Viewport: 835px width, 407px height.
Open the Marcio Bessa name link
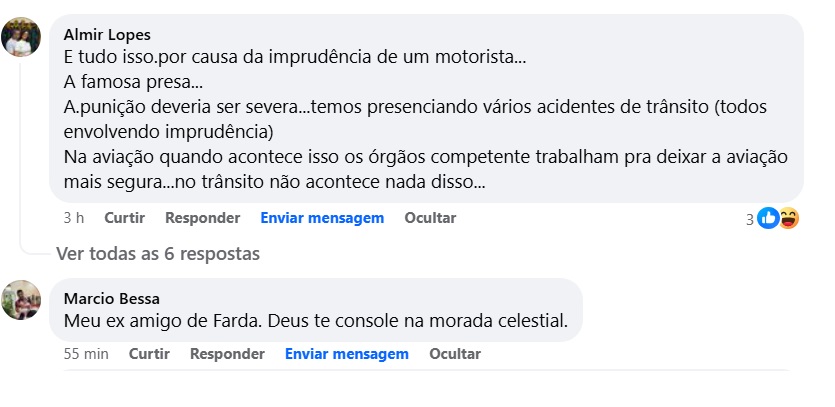pos(111,299)
